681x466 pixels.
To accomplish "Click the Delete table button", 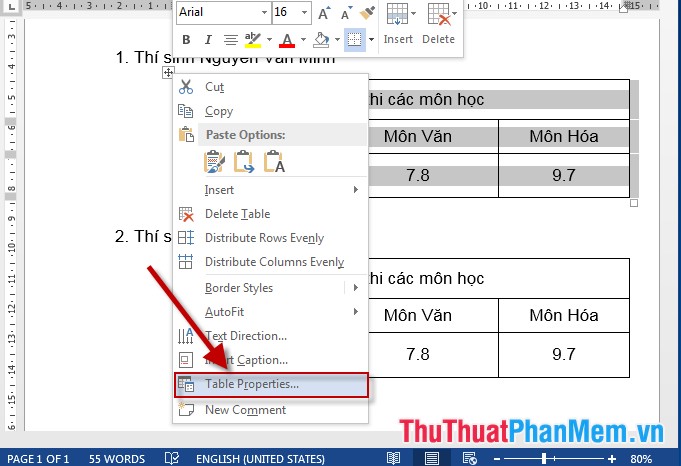I will [x=438, y=24].
